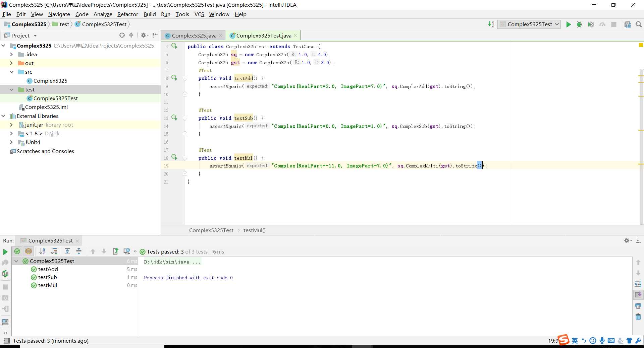Open Run panel settings gear
Image resolution: width=644 pixels, height=348 pixels.
627,240
